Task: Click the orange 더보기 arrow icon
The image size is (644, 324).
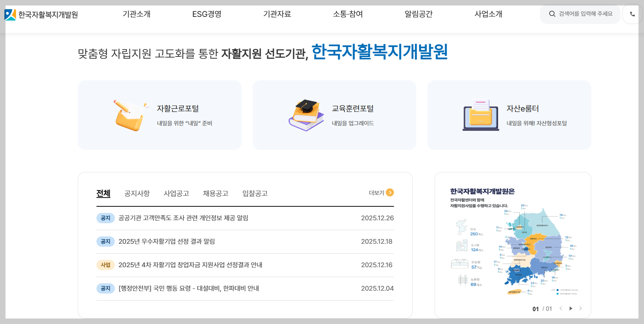Action: click(390, 192)
